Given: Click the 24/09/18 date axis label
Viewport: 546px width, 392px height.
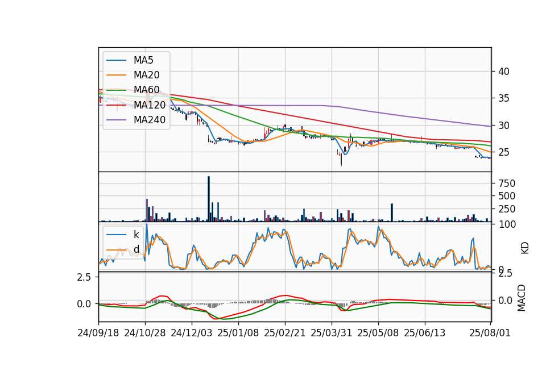Looking at the screenshot, I should (98, 333).
